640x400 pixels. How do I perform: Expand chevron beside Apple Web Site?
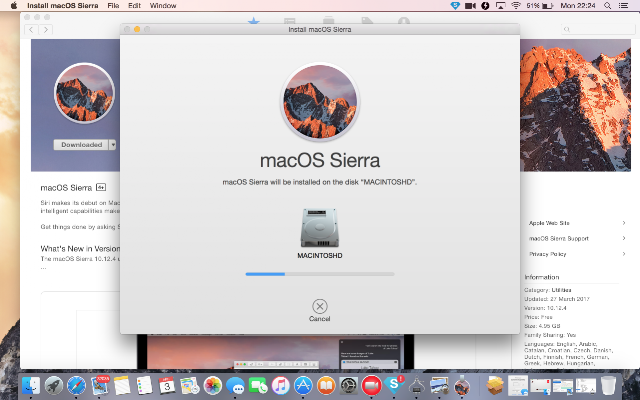(624, 223)
